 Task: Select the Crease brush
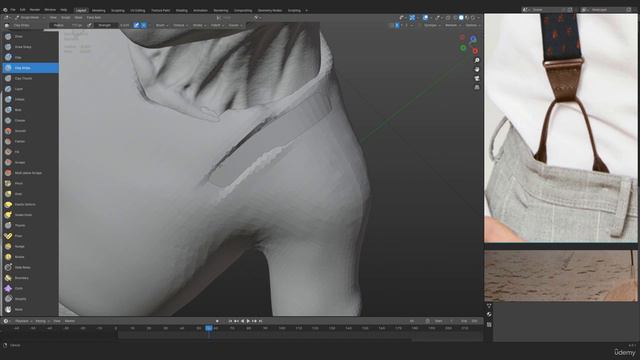30,120
